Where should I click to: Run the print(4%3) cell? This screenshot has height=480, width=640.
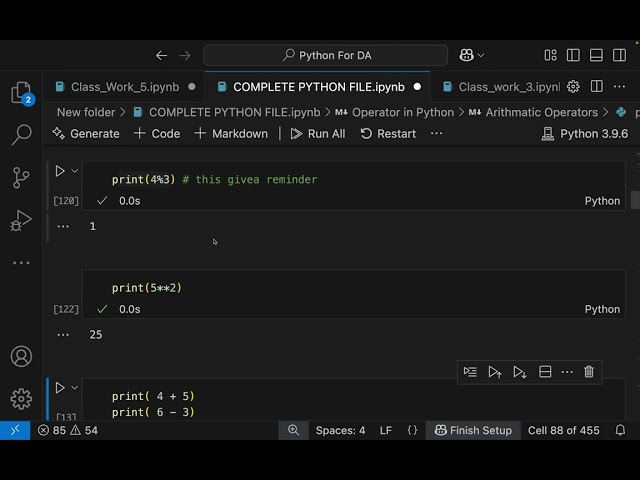tap(60, 171)
